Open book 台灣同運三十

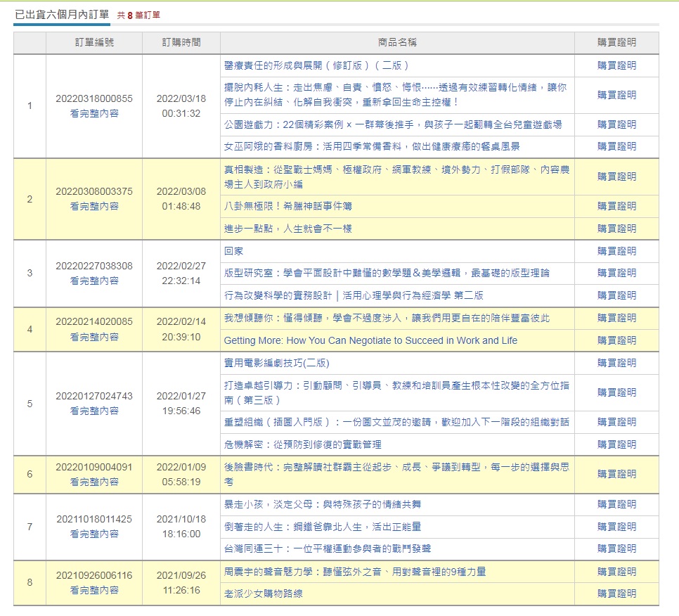tap(328, 548)
